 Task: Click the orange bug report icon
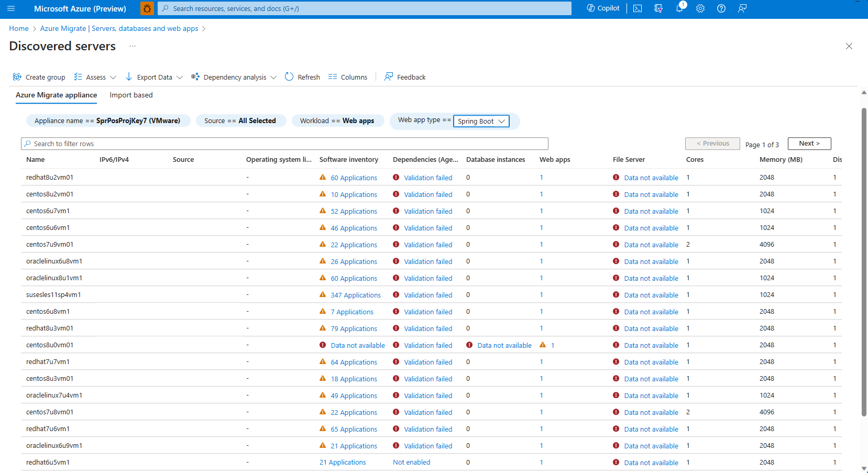click(147, 8)
